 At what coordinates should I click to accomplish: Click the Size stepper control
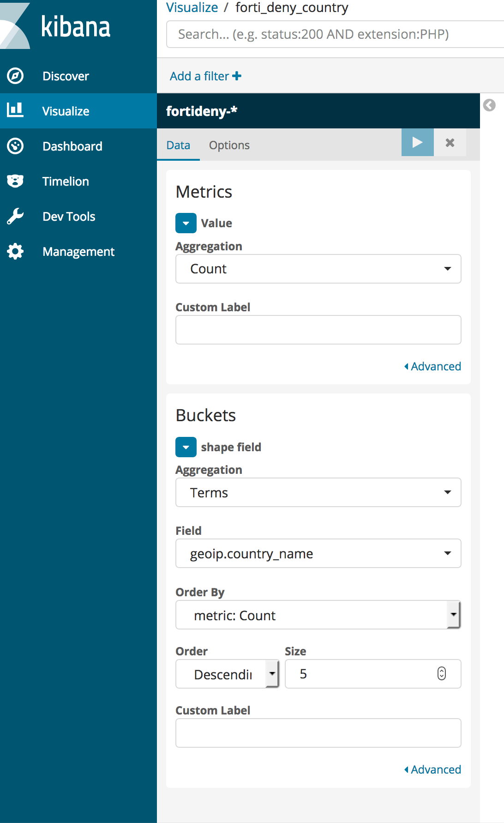[442, 673]
